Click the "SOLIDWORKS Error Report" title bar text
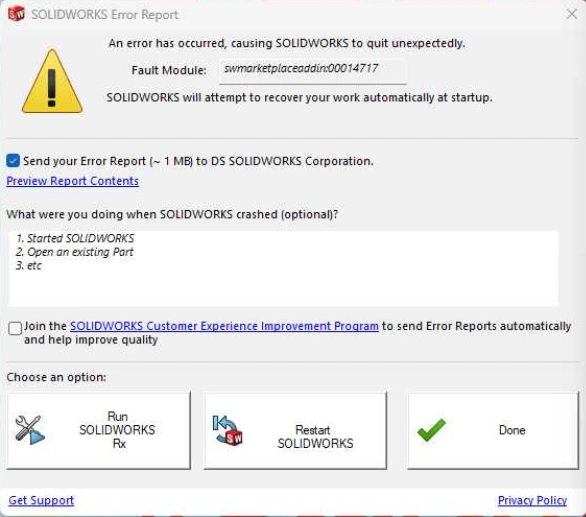This screenshot has width=586, height=517. click(105, 15)
